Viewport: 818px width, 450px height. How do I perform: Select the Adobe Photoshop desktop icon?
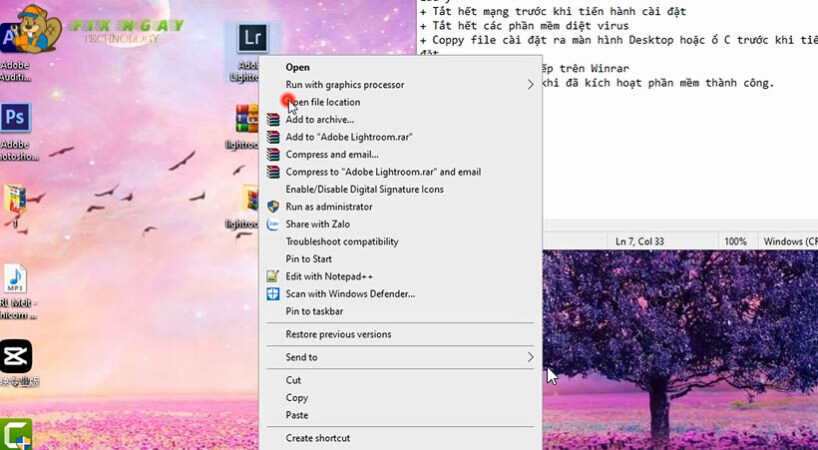point(15,117)
